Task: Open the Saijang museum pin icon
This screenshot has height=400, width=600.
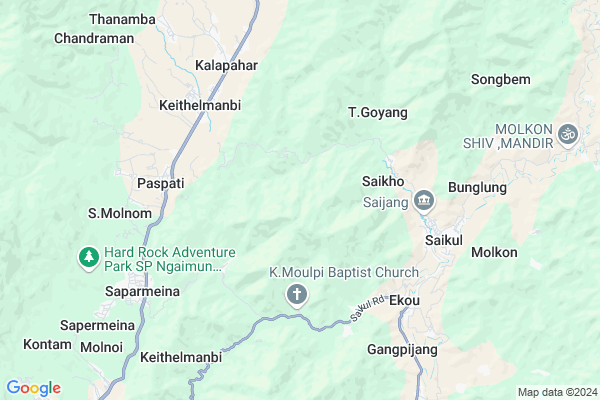Action: [424, 201]
